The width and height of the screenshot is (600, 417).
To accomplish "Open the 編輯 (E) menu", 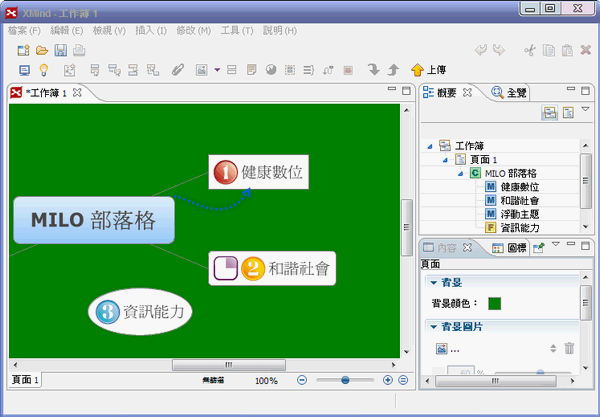I will [x=67, y=31].
